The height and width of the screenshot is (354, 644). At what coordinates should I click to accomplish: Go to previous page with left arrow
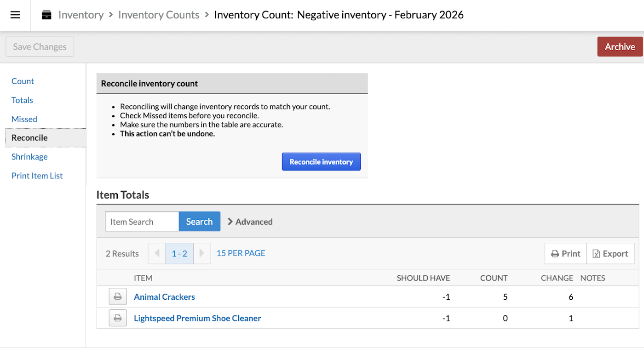click(x=156, y=253)
